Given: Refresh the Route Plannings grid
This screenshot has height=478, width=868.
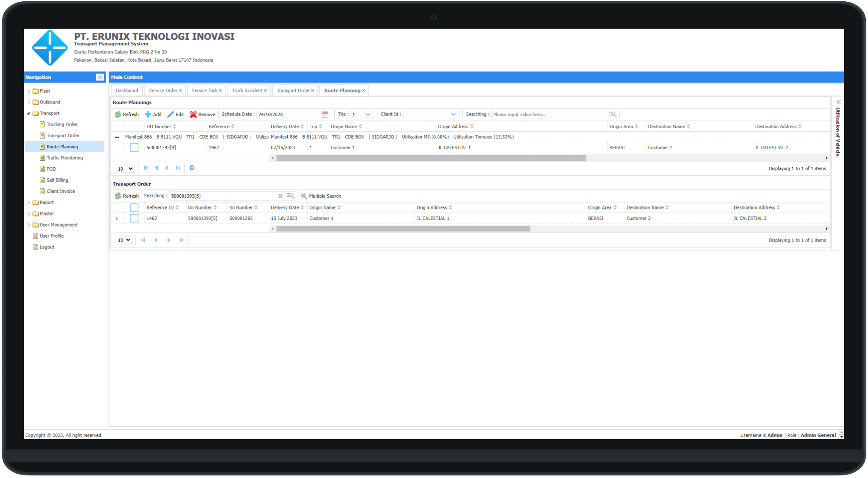Looking at the screenshot, I should tap(127, 115).
